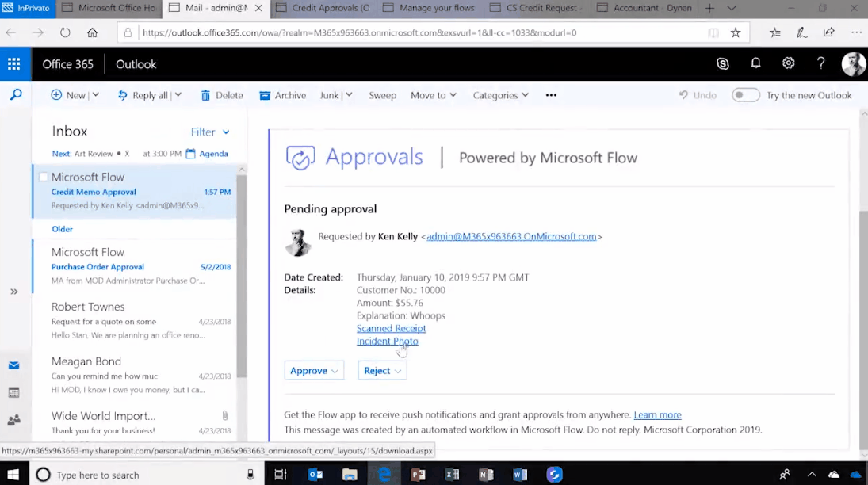Open PowerPoint from the taskbar
The height and width of the screenshot is (485, 868).
click(418, 475)
